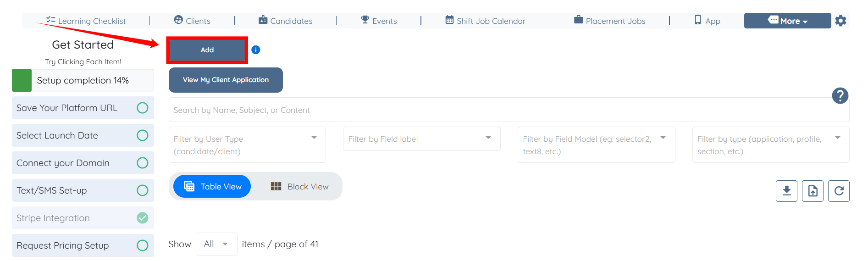The width and height of the screenshot is (868, 261).
Task: Click the settings gear icon
Action: click(840, 21)
